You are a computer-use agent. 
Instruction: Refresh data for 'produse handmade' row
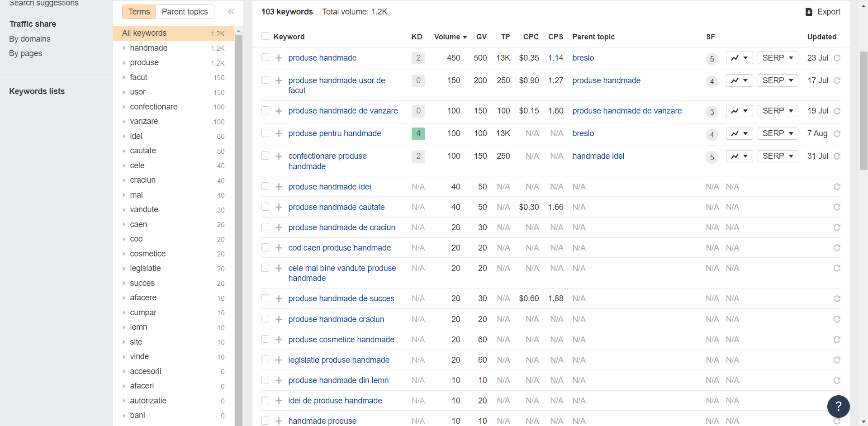coord(837,58)
